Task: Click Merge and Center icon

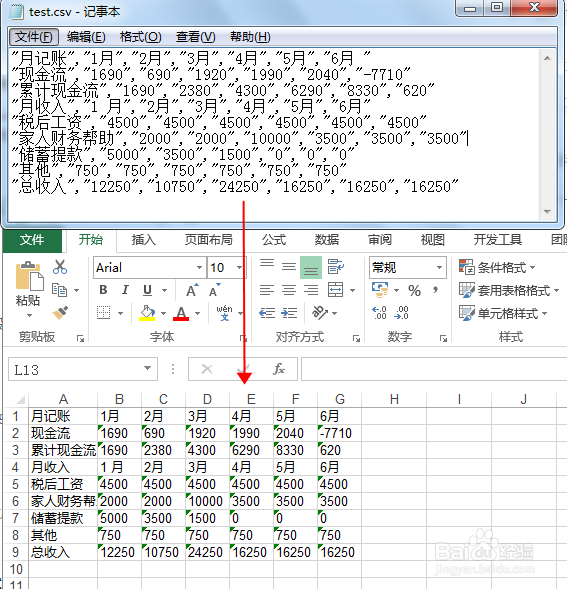Action: click(x=336, y=290)
